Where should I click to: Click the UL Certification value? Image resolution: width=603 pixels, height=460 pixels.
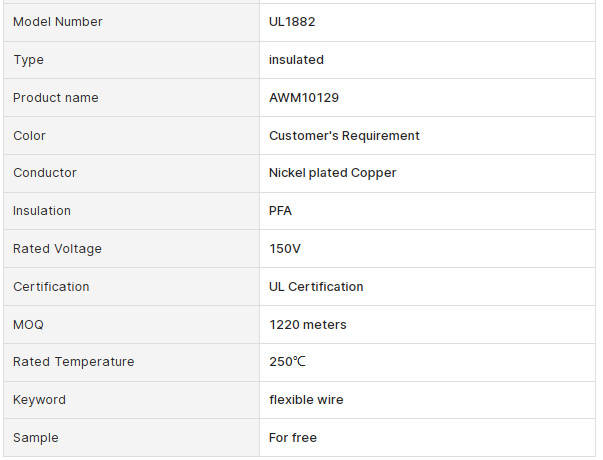pos(316,287)
